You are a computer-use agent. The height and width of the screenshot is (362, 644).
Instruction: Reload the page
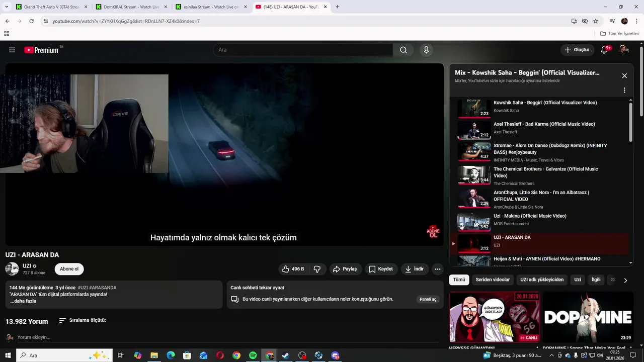click(31, 21)
